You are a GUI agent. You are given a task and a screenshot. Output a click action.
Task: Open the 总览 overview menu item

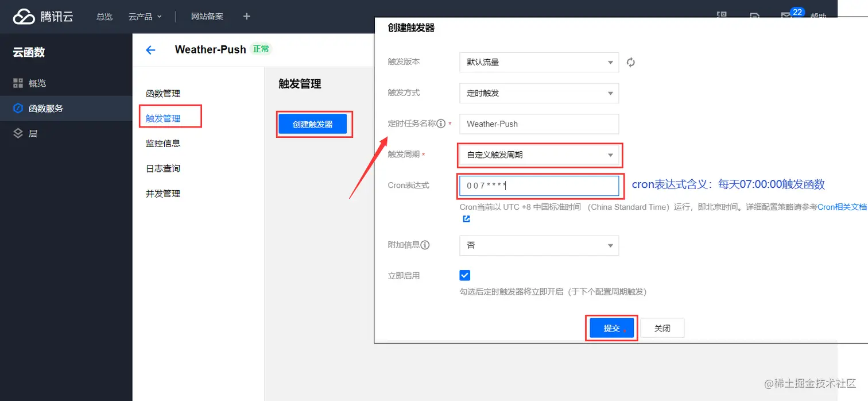tap(104, 17)
